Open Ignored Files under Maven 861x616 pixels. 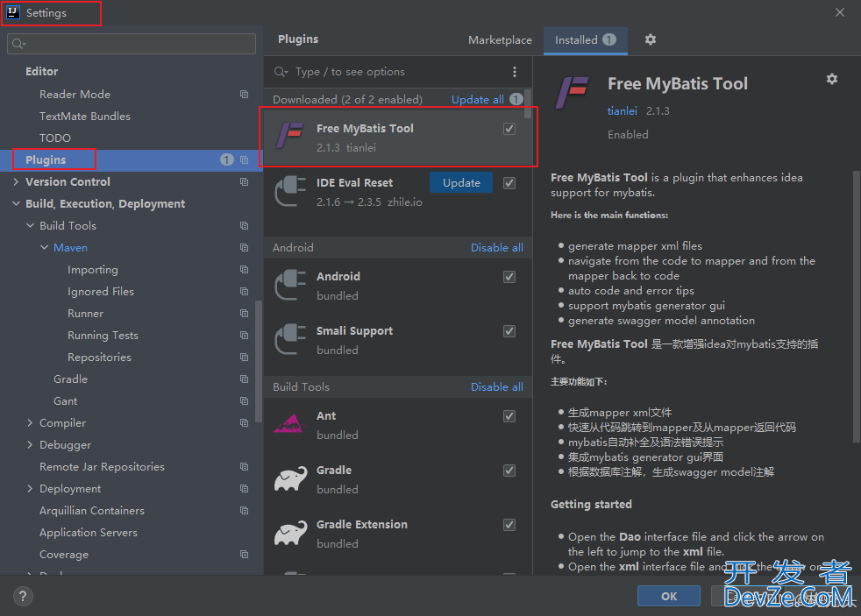click(x=101, y=292)
